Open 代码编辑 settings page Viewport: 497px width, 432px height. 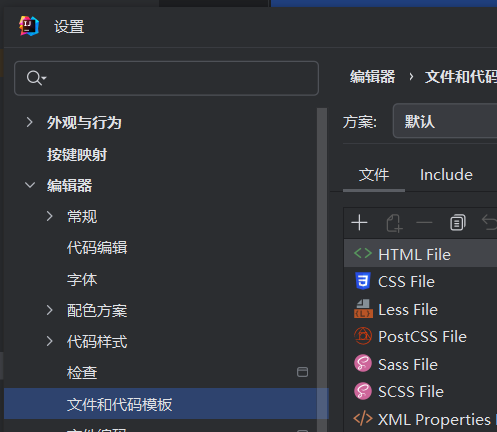click(97, 248)
